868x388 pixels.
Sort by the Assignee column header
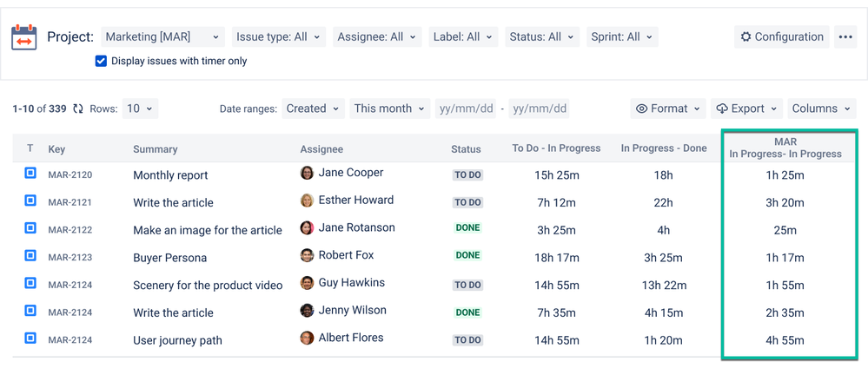coord(321,149)
